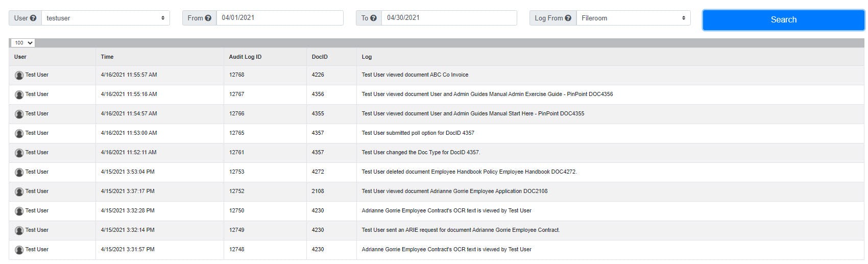The width and height of the screenshot is (868, 264).
Task: Sort by the Time column header
Action: coord(107,57)
